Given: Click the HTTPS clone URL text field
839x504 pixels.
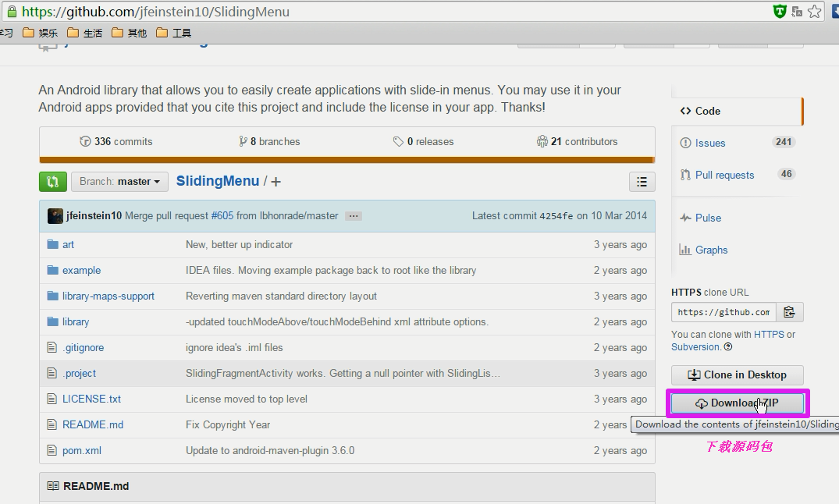Looking at the screenshot, I should pyautogui.click(x=723, y=312).
